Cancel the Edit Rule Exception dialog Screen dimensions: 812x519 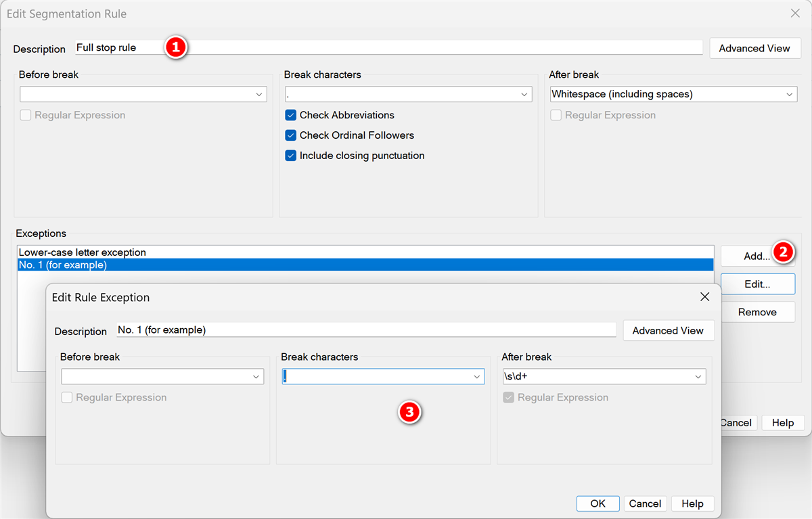point(645,503)
